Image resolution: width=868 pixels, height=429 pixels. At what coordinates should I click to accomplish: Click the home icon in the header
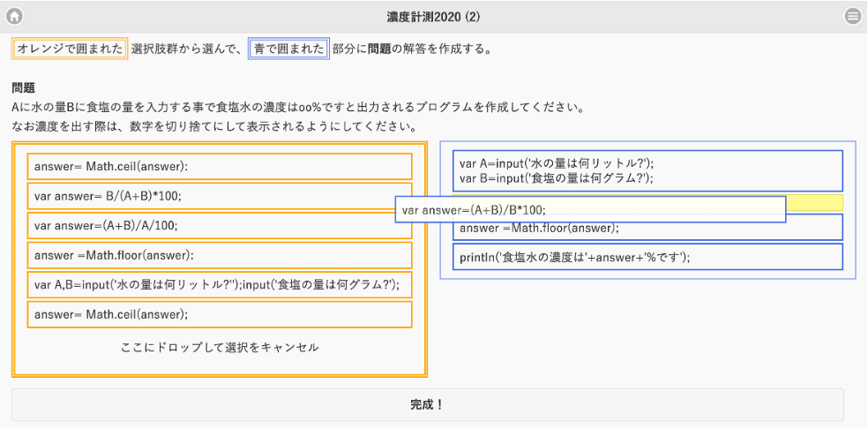[x=14, y=16]
